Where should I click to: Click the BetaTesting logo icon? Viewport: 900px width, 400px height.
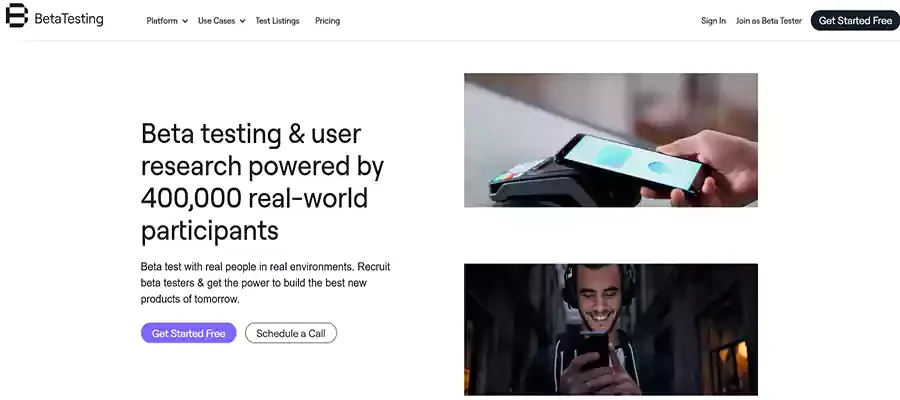click(16, 15)
